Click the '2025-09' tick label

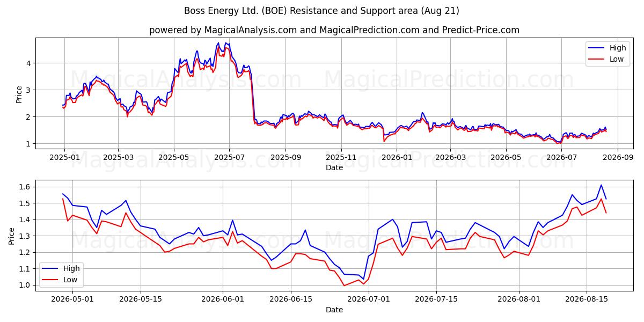(x=286, y=157)
